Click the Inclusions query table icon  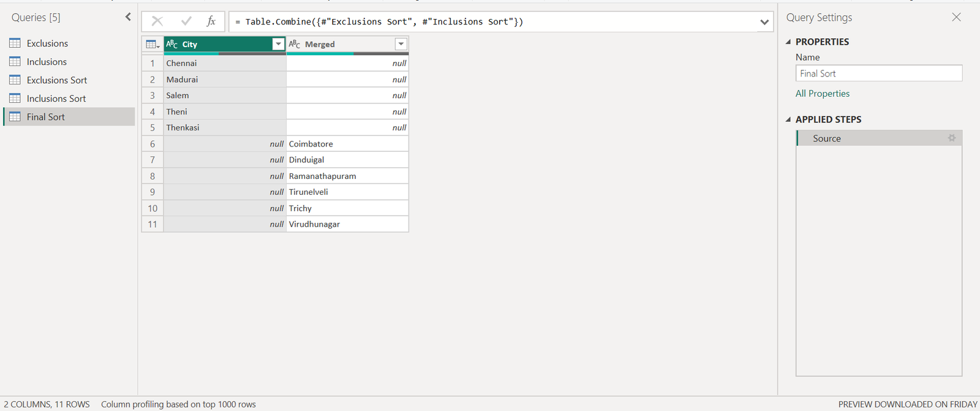tap(15, 62)
